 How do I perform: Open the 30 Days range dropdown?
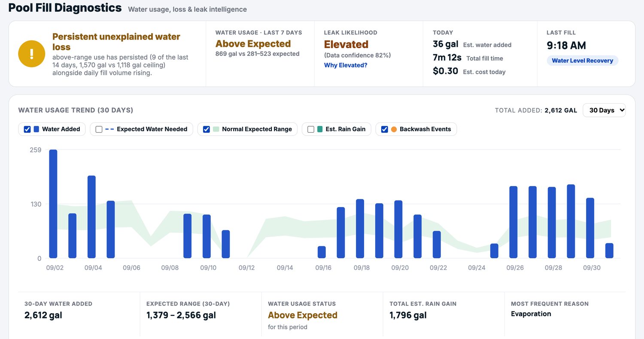coord(604,110)
